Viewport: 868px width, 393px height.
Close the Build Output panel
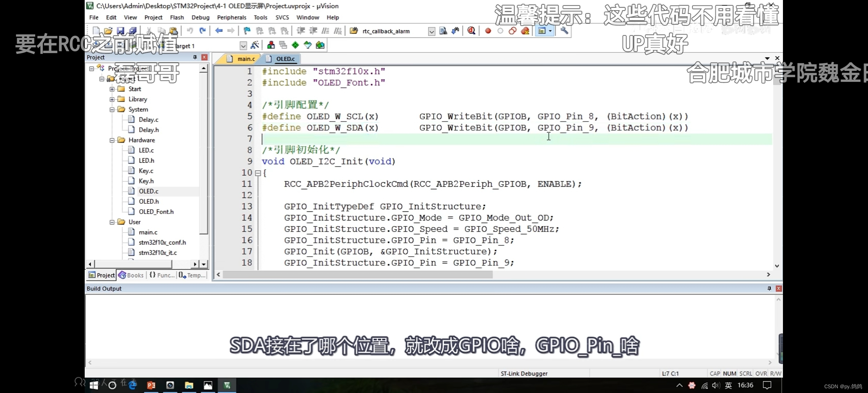[x=779, y=289]
